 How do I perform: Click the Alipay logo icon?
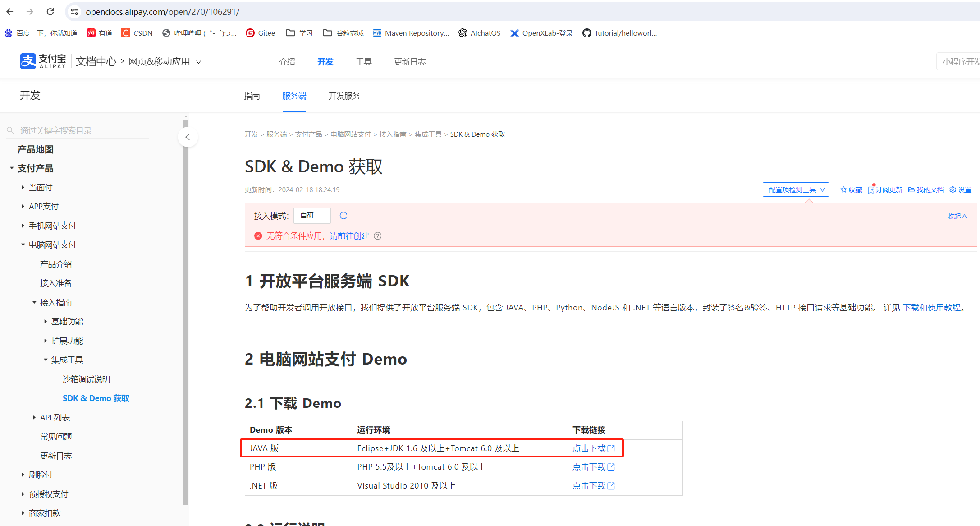tap(28, 61)
